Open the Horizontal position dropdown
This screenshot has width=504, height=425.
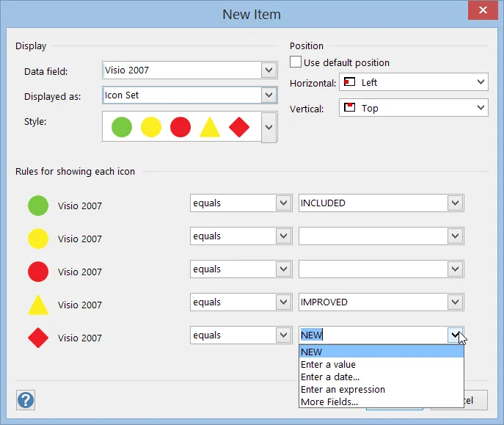click(x=481, y=82)
